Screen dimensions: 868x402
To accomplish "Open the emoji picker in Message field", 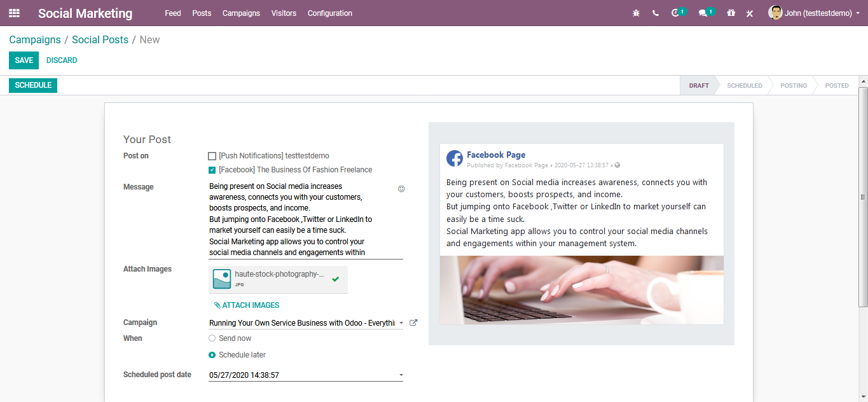I will (x=401, y=189).
